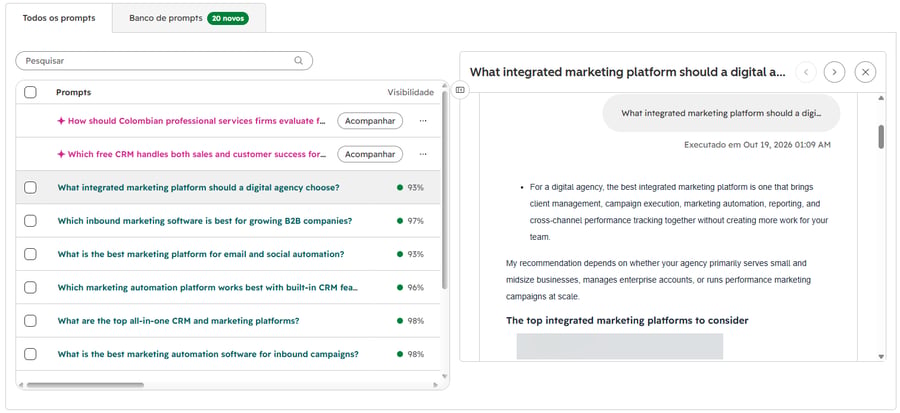Viewport: 900px width, 413px height.
Task: Click the response panel vertical scrollbar thumb
Action: [x=882, y=137]
